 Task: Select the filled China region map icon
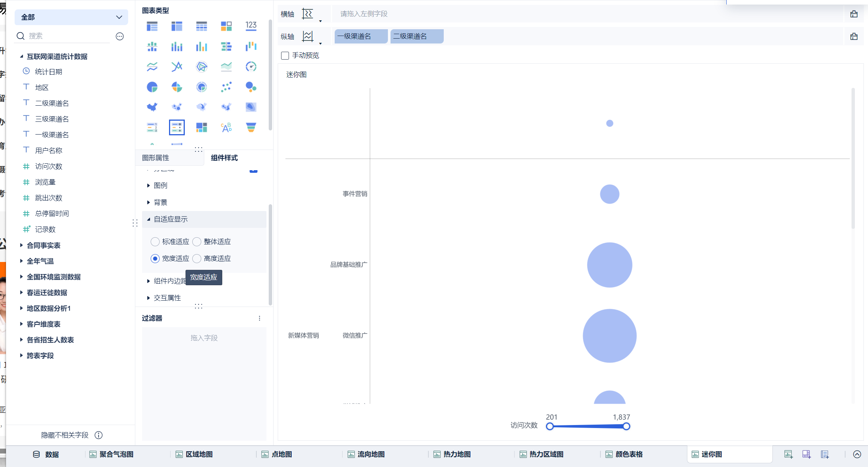[152, 107]
